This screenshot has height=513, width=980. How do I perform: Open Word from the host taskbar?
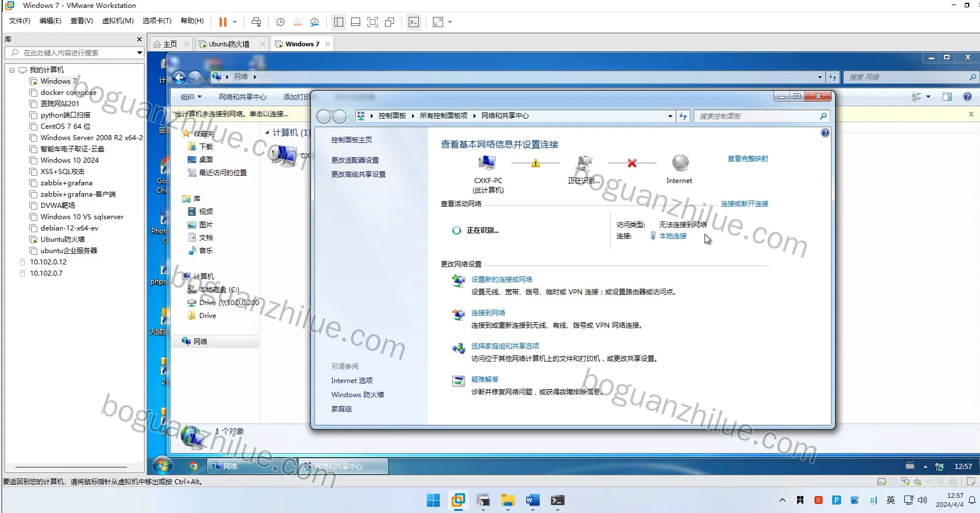pos(532,501)
